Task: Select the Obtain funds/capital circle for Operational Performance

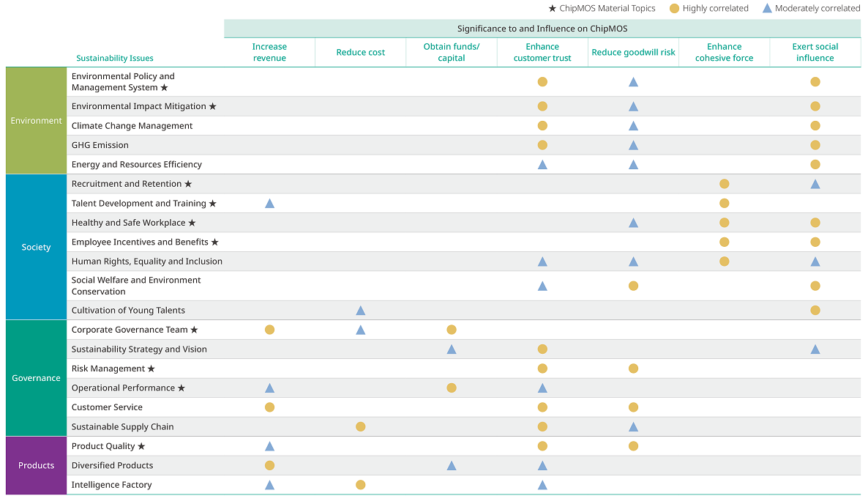Action: 452,388
